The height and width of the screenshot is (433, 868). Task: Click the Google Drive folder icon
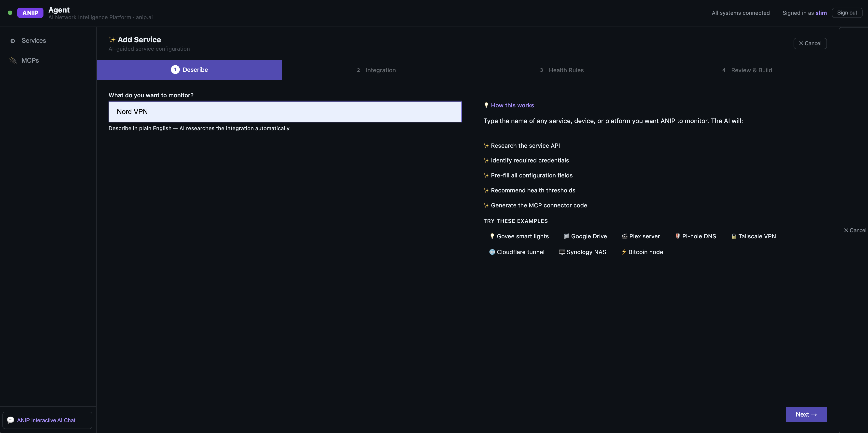566,236
